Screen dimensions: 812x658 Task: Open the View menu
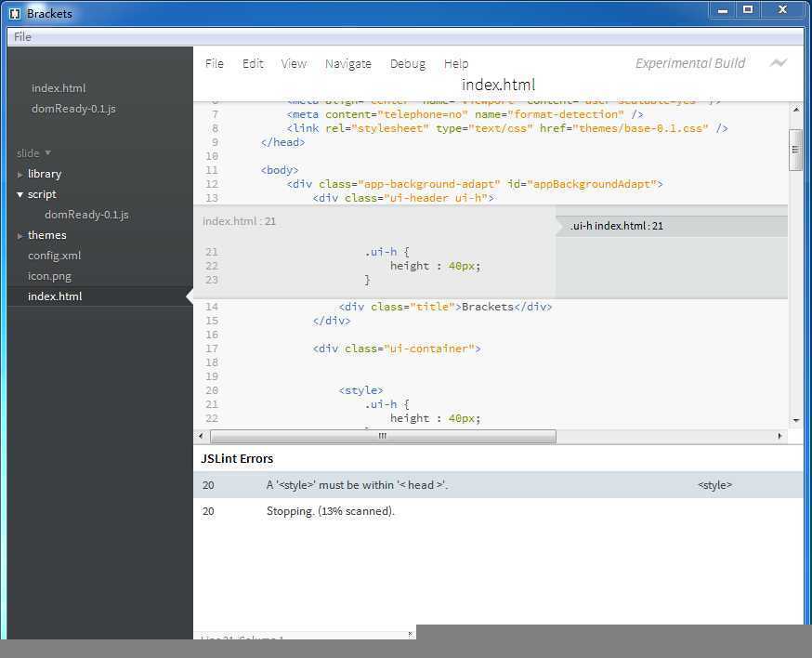(294, 64)
